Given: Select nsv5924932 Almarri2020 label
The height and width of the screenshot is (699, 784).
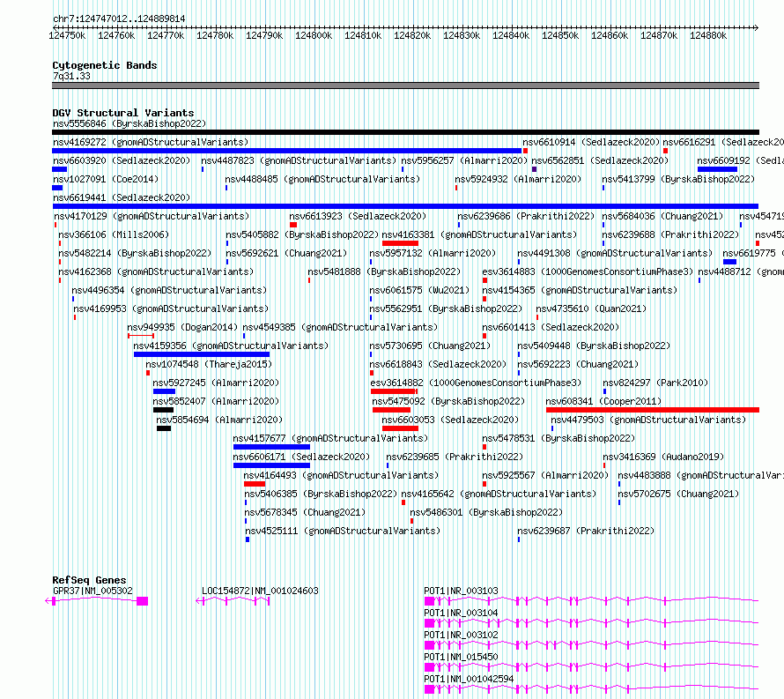Looking at the screenshot, I should tap(518, 179).
